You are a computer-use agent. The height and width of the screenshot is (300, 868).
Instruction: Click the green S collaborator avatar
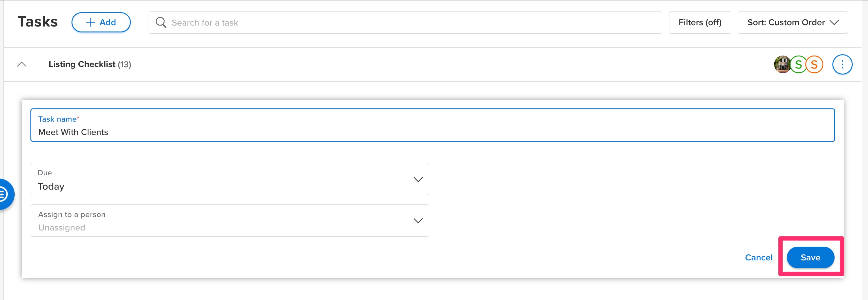click(798, 64)
